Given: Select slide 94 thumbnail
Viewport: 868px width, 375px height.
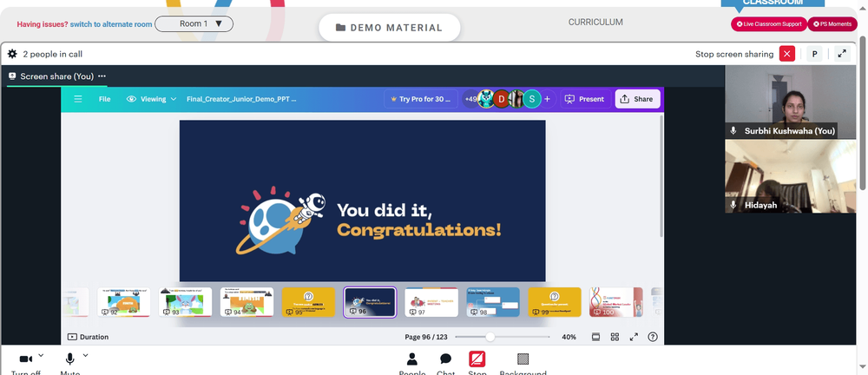Looking at the screenshot, I should tap(247, 302).
